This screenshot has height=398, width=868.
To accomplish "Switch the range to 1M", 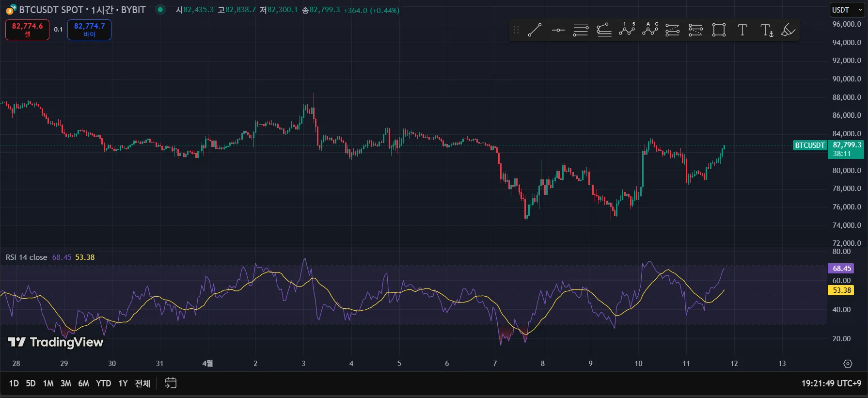I will [48, 383].
